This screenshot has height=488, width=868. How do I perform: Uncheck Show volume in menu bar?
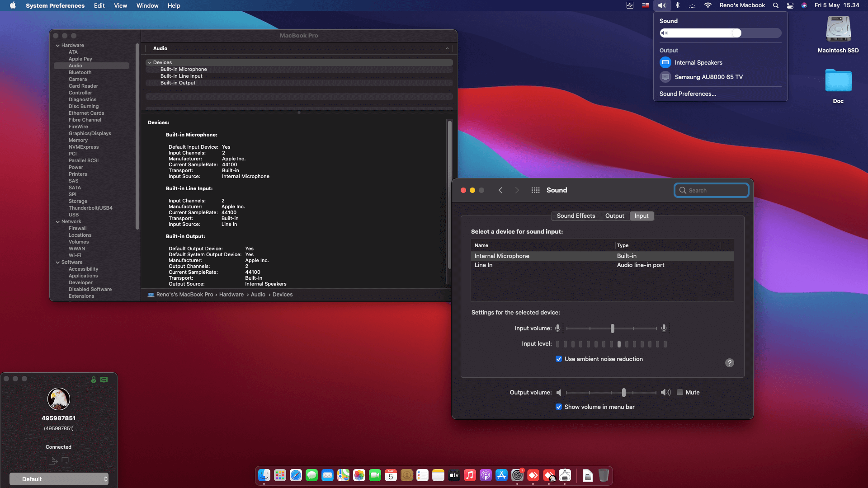[x=559, y=407]
